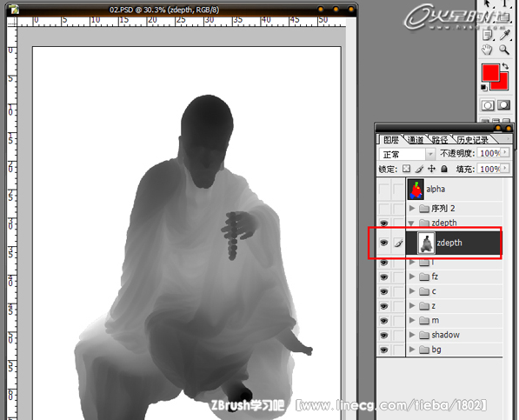Switch to the 通道 tab

click(416, 140)
